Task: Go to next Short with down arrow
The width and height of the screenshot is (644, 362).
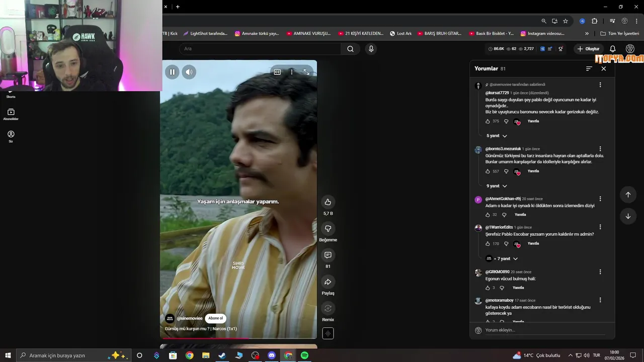Action: point(628,216)
